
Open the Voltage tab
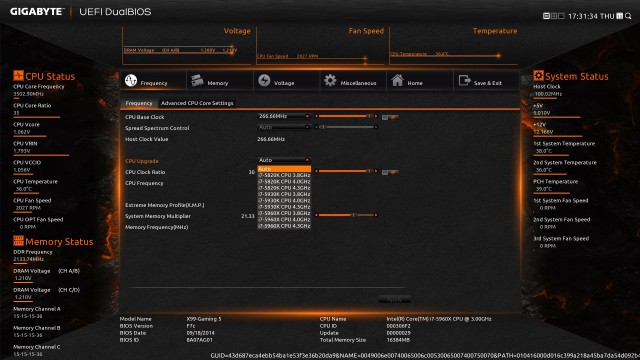click(286, 80)
